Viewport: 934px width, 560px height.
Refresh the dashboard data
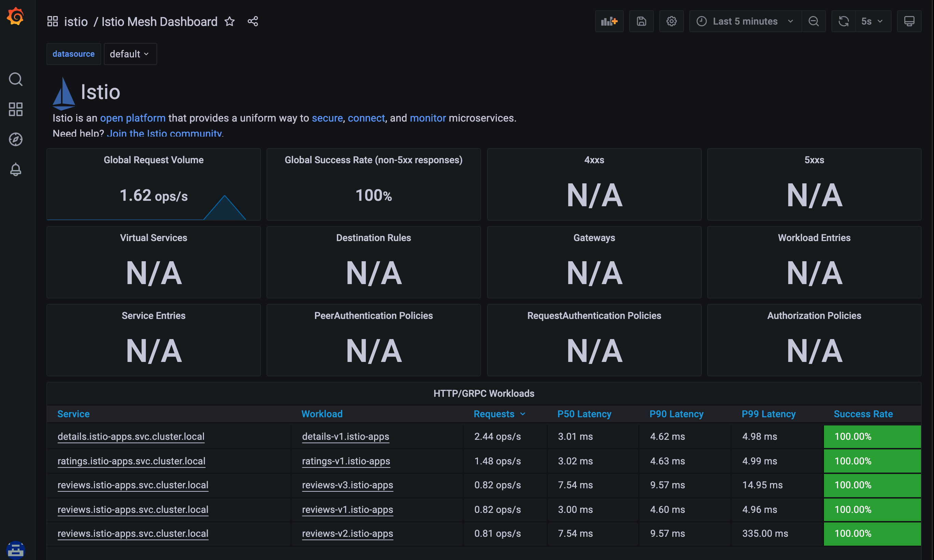coord(844,21)
